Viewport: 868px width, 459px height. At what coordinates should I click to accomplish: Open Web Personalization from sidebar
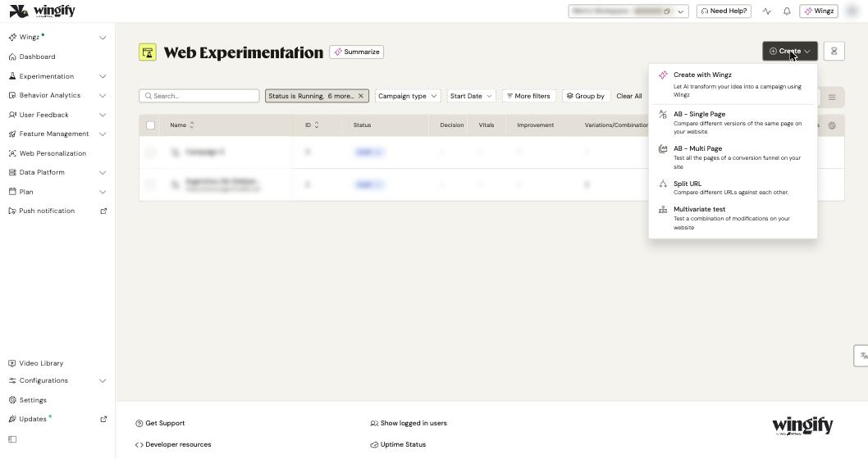[x=53, y=153]
